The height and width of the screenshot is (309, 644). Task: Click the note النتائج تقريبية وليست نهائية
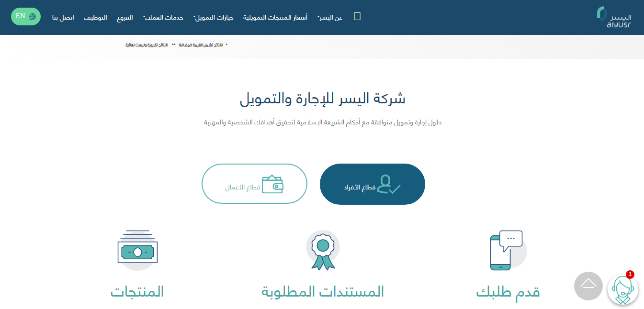point(147,44)
